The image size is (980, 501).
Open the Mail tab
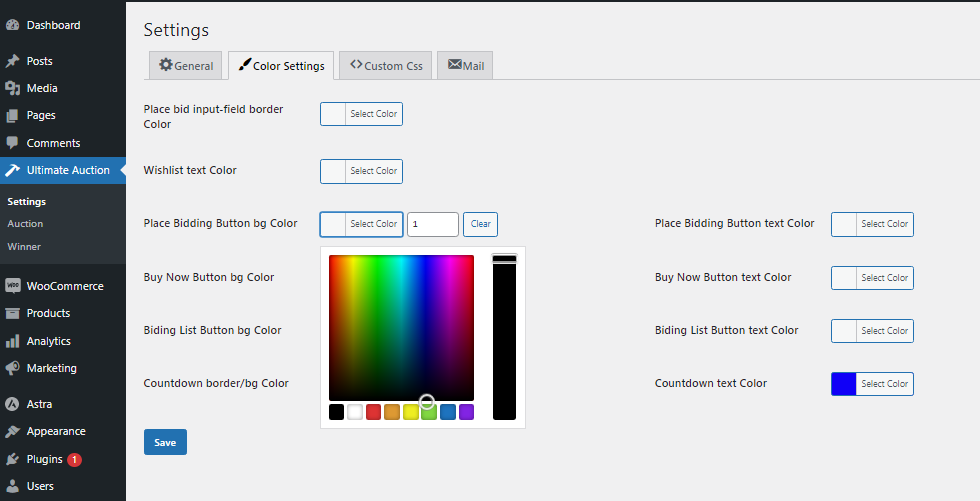(465, 66)
